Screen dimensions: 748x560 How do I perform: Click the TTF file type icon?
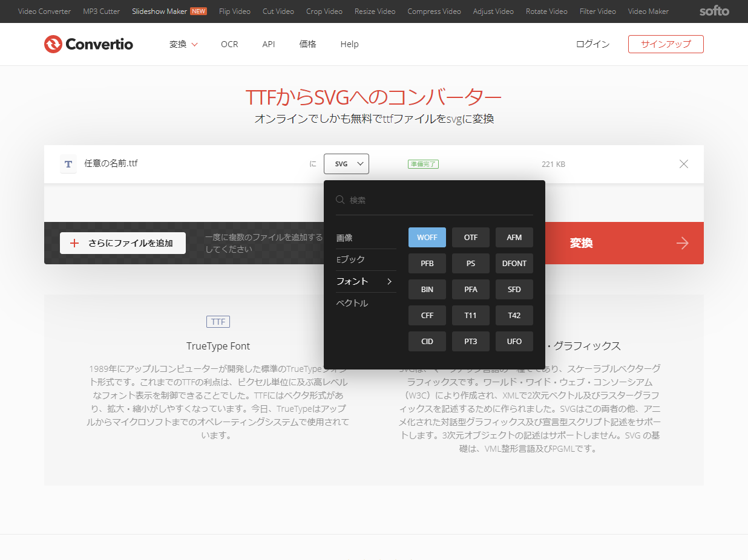(68, 164)
